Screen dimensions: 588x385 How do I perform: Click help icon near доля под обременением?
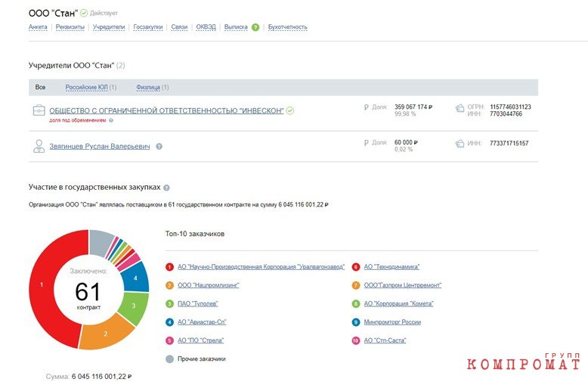click(x=111, y=120)
